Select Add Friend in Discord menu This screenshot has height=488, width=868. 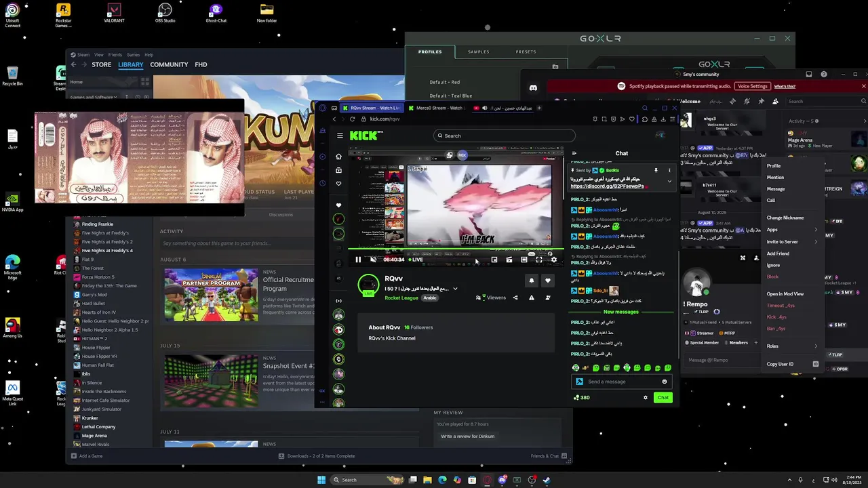[x=778, y=253]
